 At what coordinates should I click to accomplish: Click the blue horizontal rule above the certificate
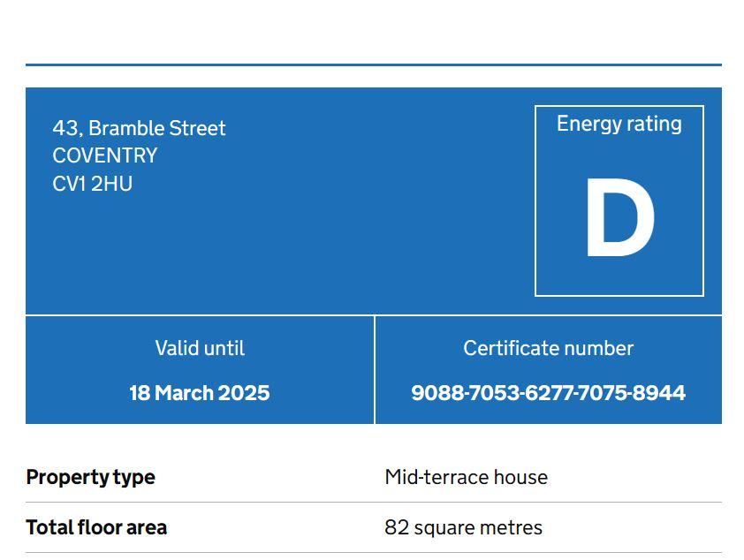point(373,64)
